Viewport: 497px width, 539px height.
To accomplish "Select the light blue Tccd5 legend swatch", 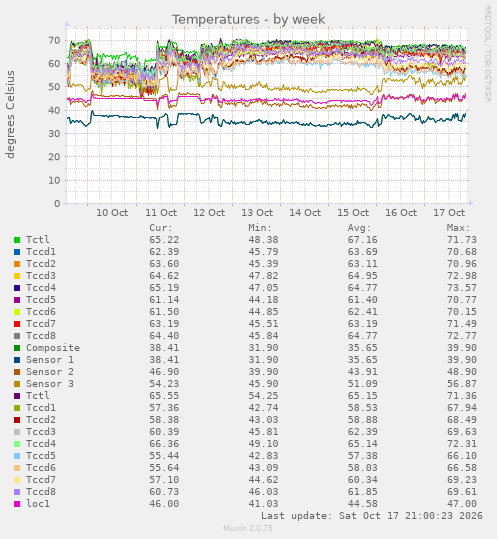I will point(17,456).
